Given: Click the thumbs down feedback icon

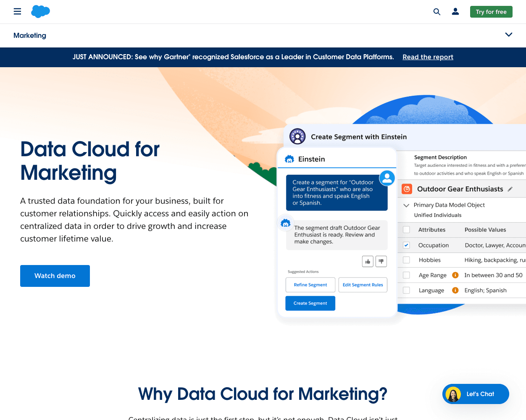Looking at the screenshot, I should (x=381, y=261).
